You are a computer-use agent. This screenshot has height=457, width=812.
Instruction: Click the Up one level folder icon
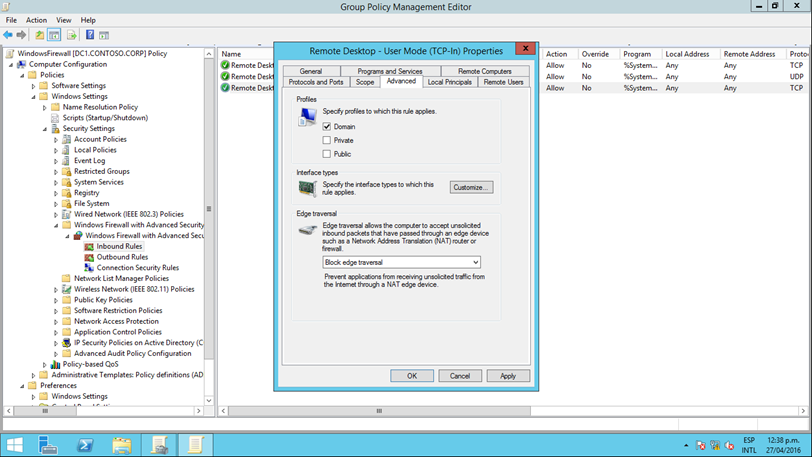coord(39,35)
